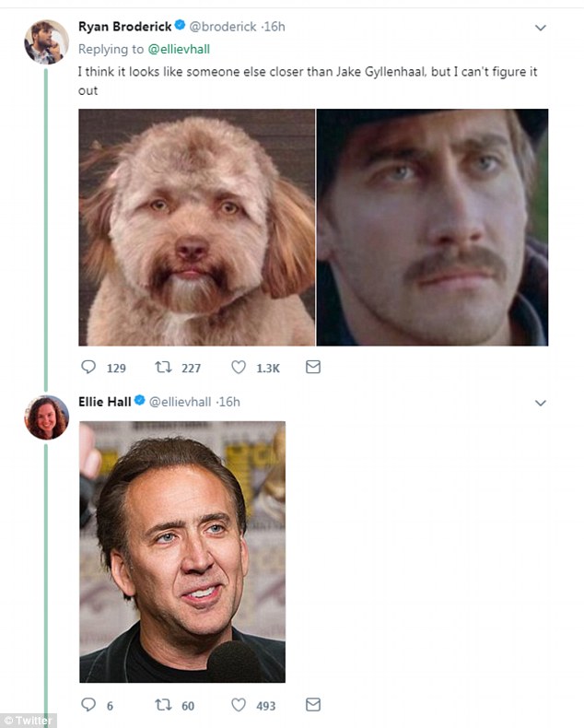Open the dog photo on the left
This screenshot has height=728, width=584.
(x=196, y=227)
